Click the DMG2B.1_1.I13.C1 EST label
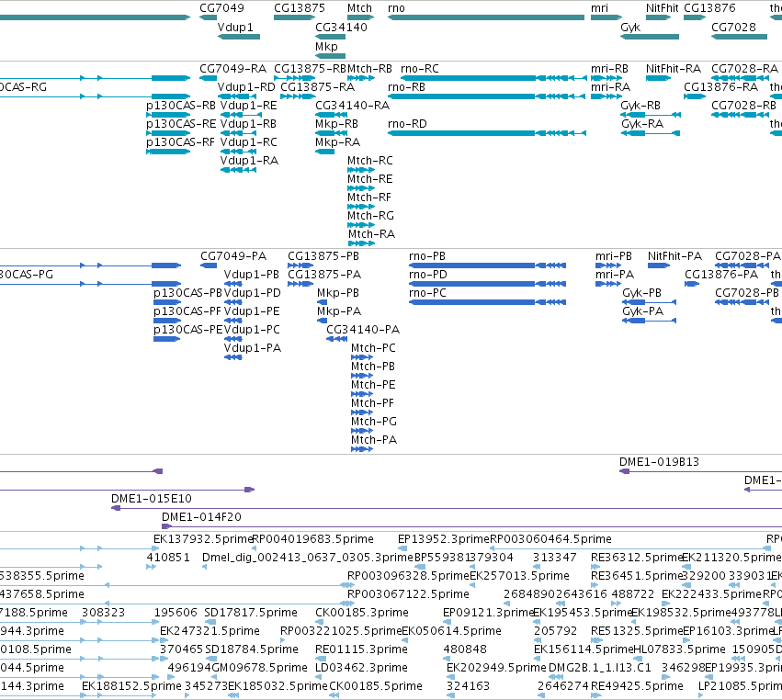Image resolution: width=782 pixels, height=700 pixels. 599,668
